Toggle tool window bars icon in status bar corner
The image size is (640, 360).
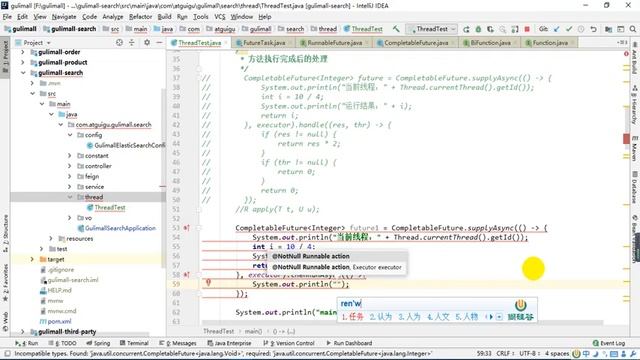coord(7,353)
